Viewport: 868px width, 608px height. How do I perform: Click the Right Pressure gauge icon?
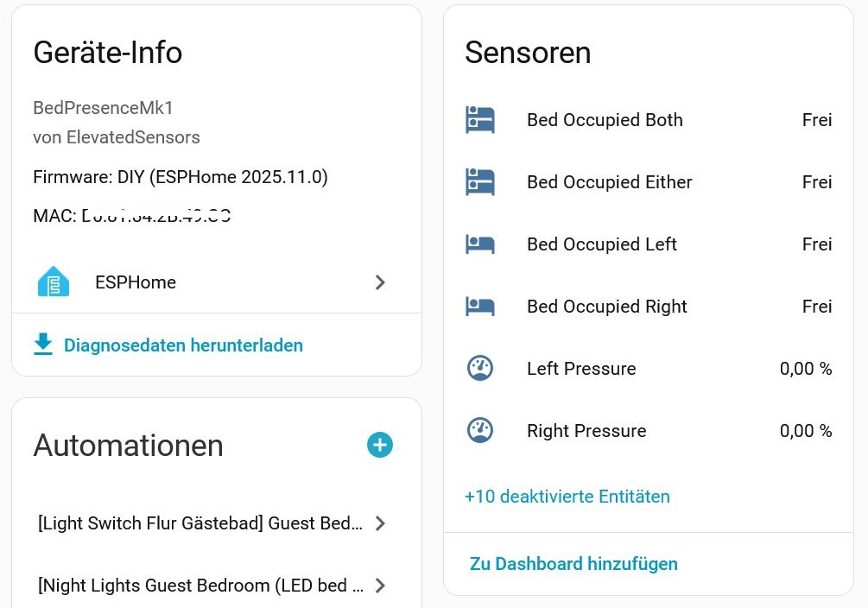click(480, 431)
